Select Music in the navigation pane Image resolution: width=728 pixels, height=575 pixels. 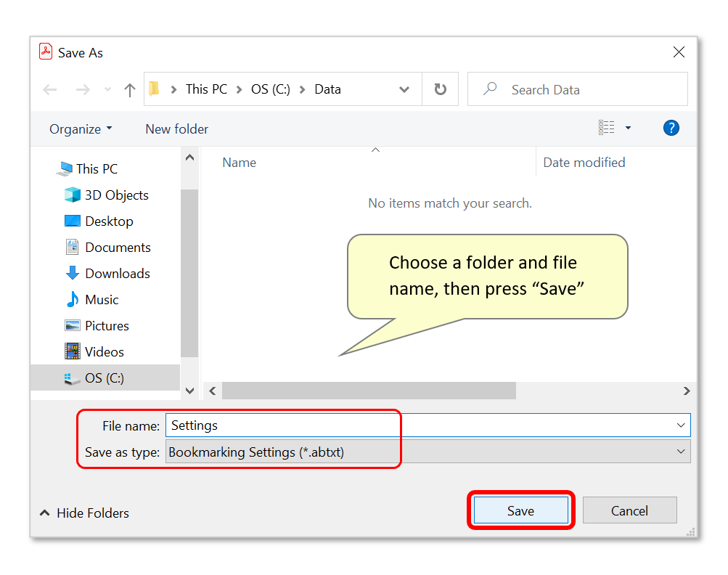pos(105,299)
